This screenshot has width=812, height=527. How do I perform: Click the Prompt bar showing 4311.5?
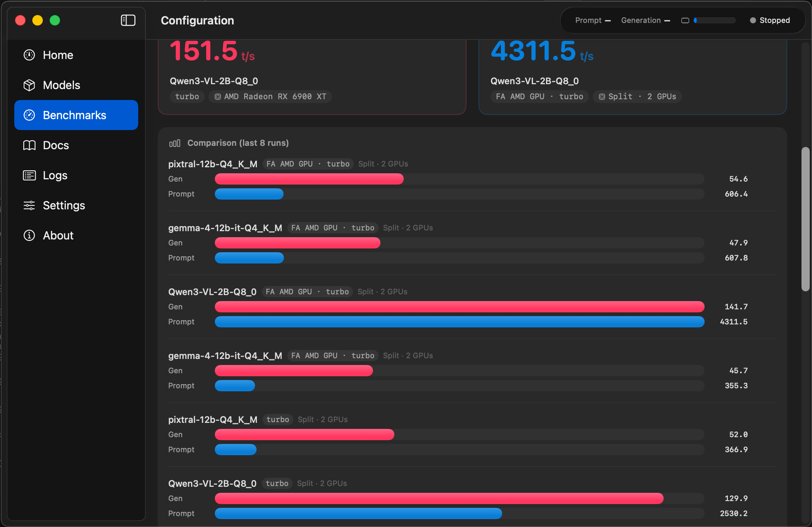point(460,322)
